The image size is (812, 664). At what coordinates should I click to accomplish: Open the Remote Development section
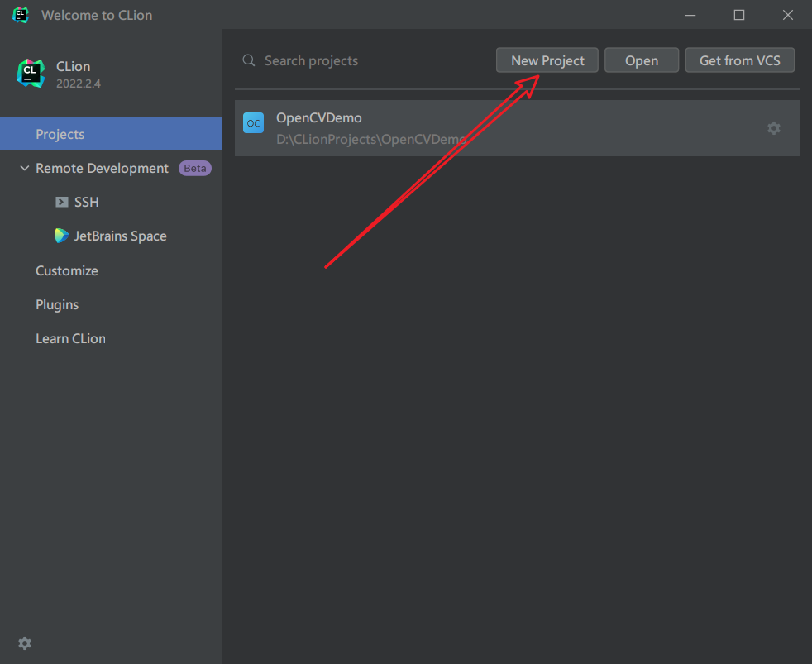click(102, 169)
